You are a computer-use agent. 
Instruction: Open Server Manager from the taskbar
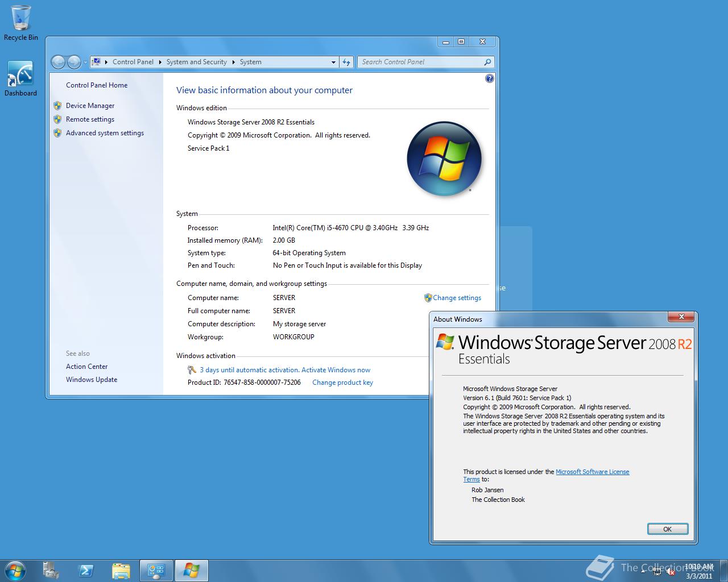click(x=51, y=570)
